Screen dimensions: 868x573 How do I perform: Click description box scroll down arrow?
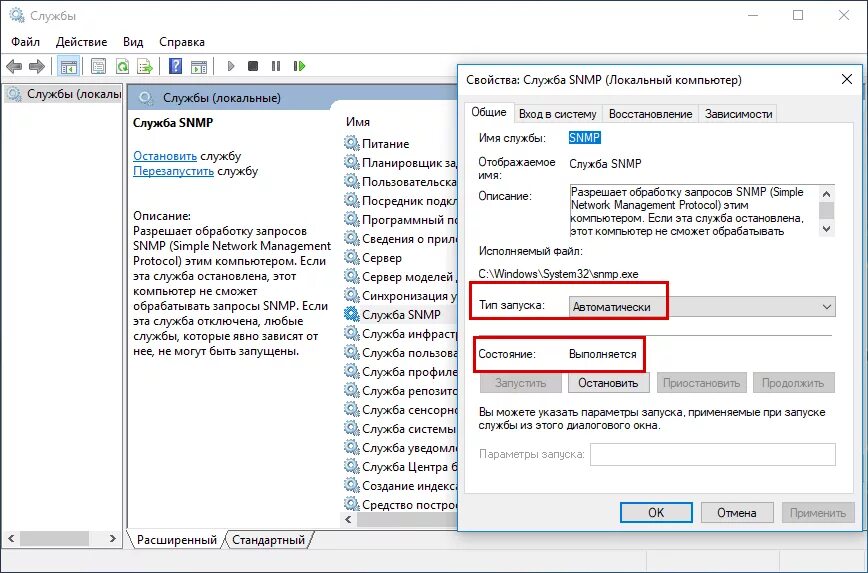pos(826,229)
